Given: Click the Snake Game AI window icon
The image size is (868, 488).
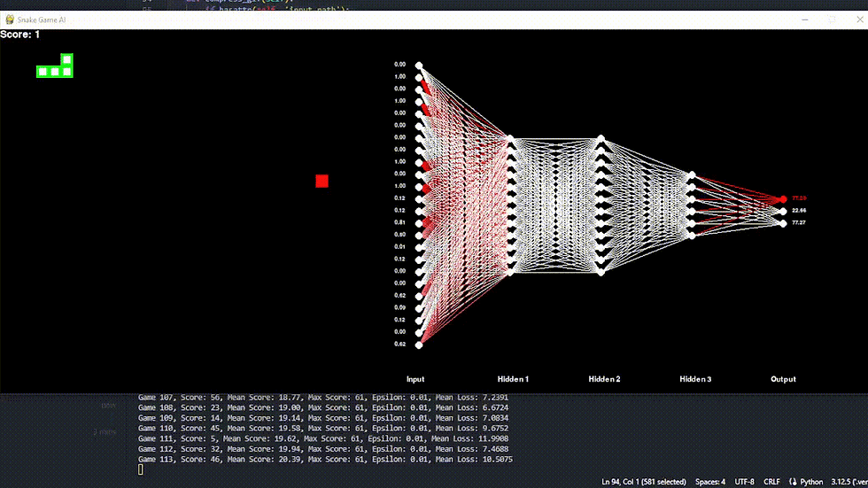Looking at the screenshot, I should coord(10,19).
